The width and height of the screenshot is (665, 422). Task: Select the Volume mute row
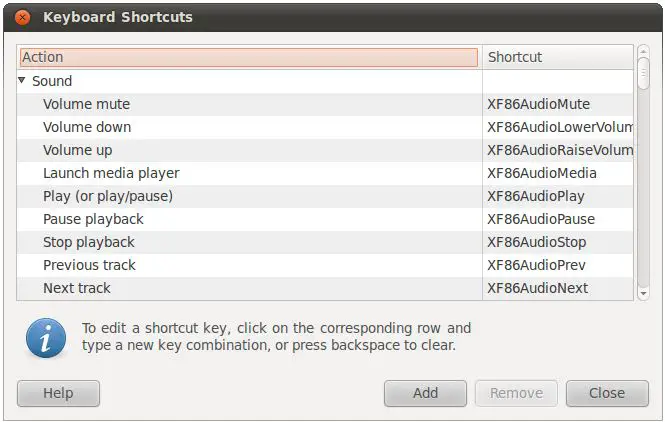(x=86, y=104)
